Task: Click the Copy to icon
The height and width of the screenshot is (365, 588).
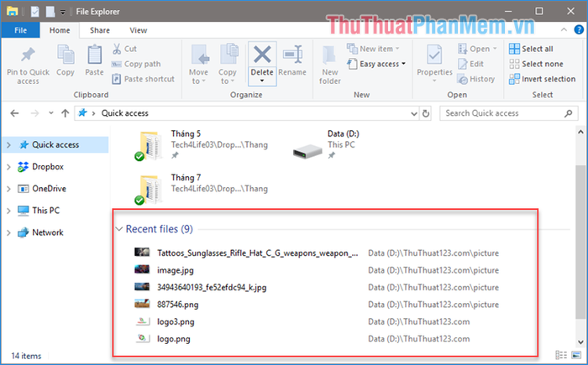Action: pos(228,55)
